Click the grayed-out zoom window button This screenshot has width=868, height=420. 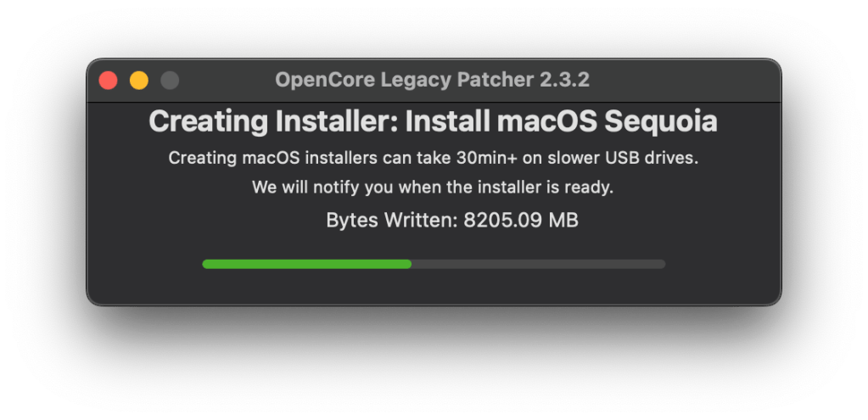170,81
